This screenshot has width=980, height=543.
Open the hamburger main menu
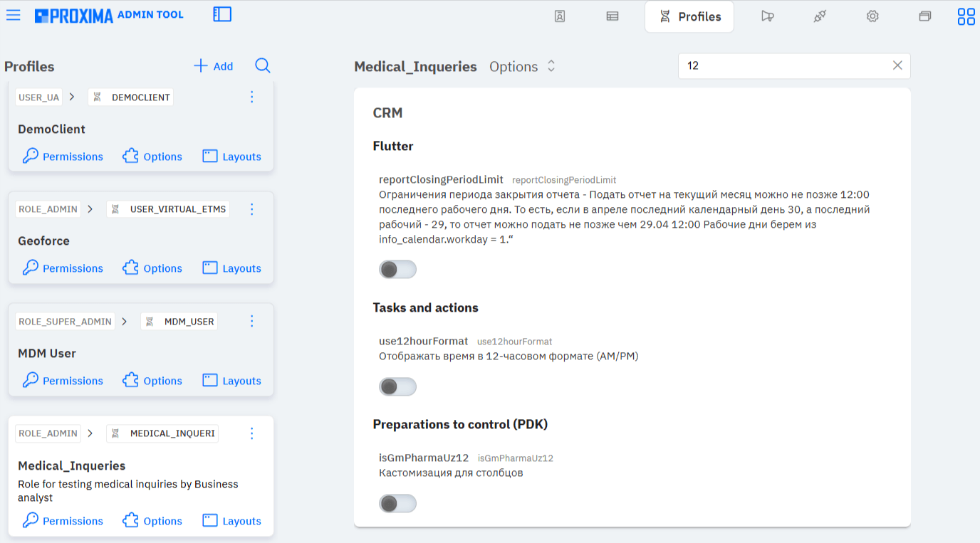click(13, 15)
